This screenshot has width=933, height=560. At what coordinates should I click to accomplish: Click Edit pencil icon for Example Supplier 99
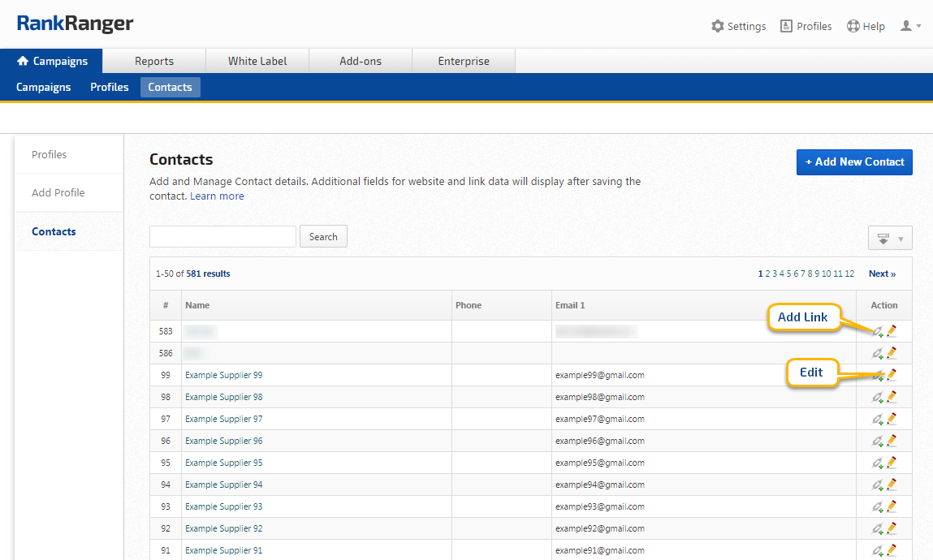tap(892, 375)
